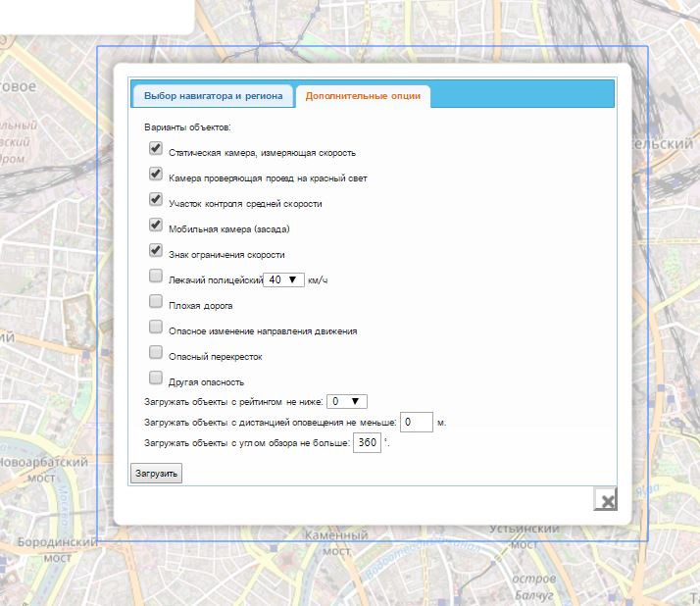Disable "Участок контроля средней скорости" checkbox
Screen dimensions: 700x606
coord(155,199)
